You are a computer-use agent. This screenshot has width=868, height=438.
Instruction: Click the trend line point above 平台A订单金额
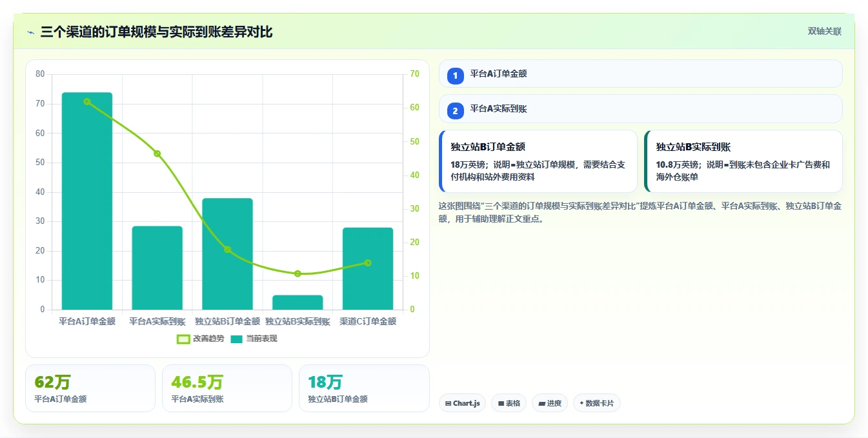[87, 101]
